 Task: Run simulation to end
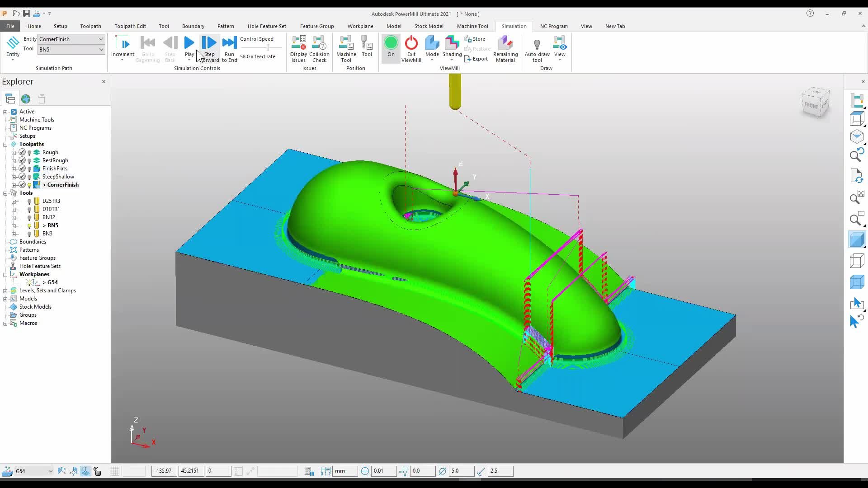[229, 48]
